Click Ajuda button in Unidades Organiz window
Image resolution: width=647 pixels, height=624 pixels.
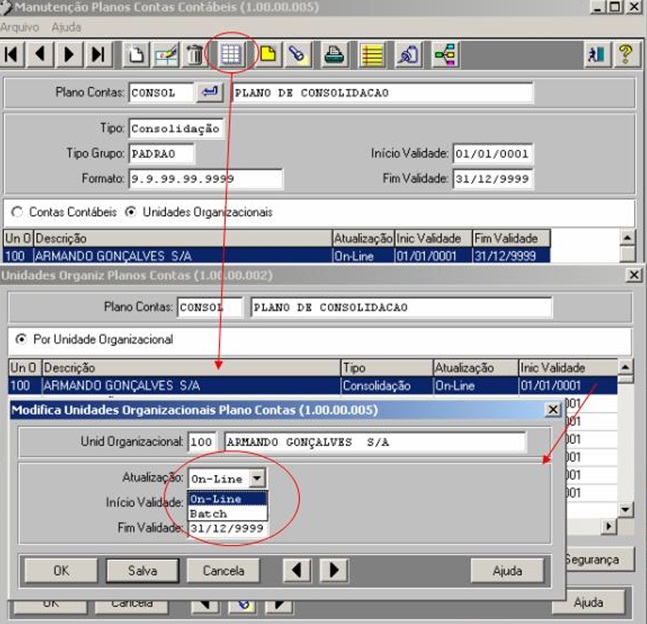[588, 603]
